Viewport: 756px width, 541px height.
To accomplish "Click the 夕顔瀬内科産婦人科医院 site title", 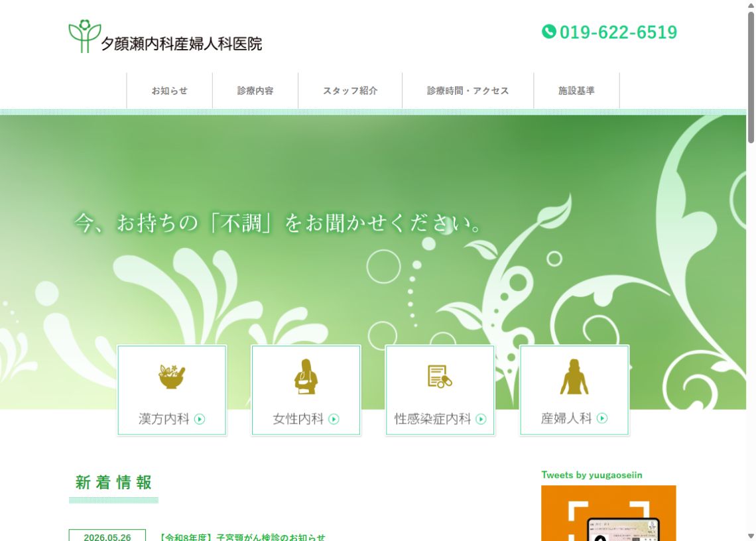I will click(x=181, y=44).
